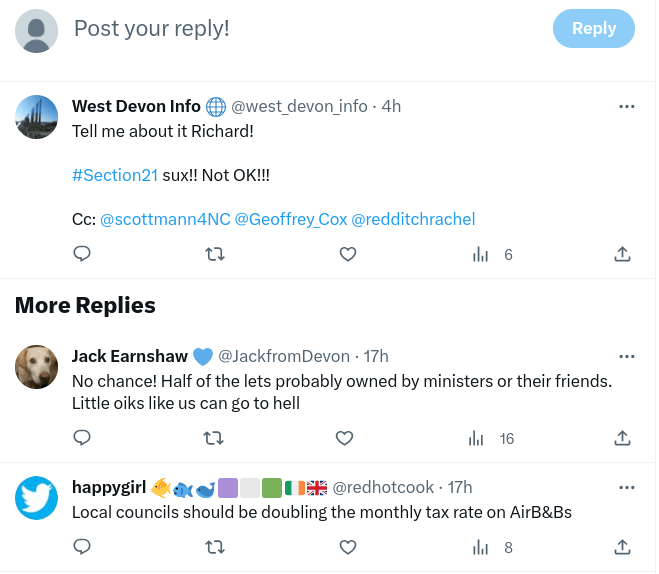Open the #Section21 hashtag
This screenshot has width=659, height=574.
pyautogui.click(x=115, y=175)
